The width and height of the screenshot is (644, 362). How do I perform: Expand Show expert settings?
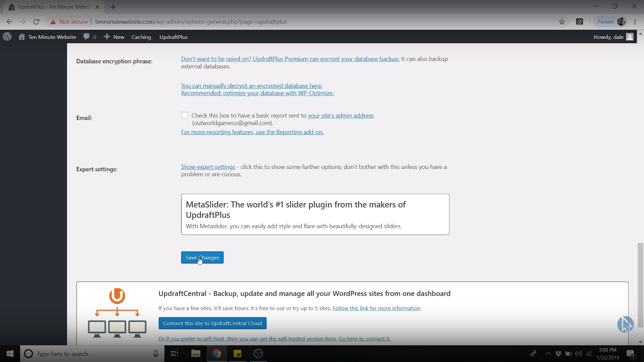(x=208, y=167)
